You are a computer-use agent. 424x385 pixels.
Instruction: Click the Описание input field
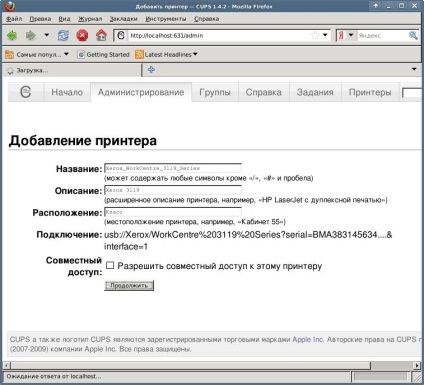click(x=173, y=190)
